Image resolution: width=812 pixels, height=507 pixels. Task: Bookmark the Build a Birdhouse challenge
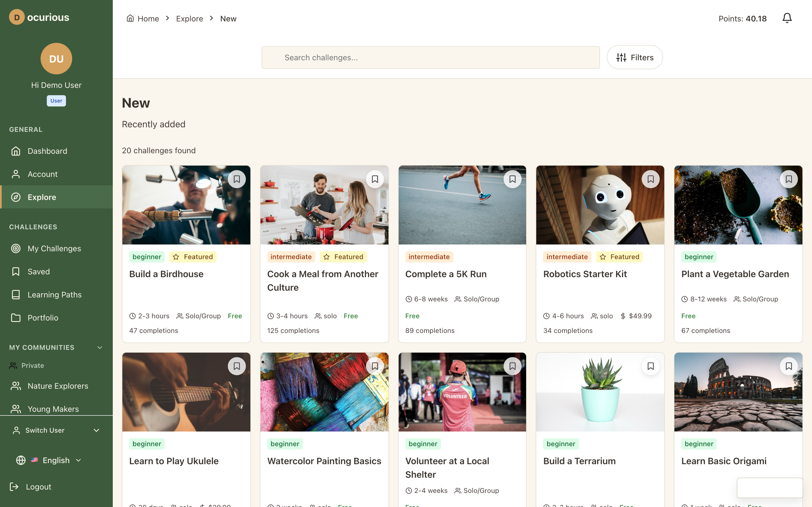[x=237, y=179]
